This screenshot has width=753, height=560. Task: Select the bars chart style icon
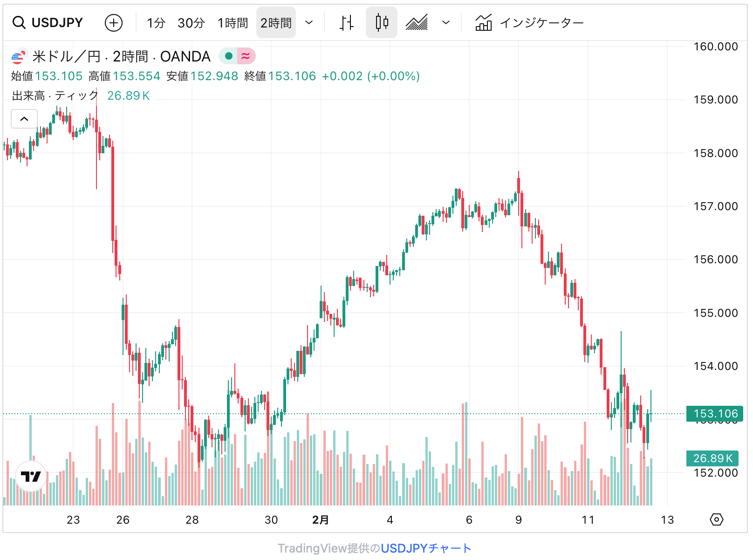point(346,22)
